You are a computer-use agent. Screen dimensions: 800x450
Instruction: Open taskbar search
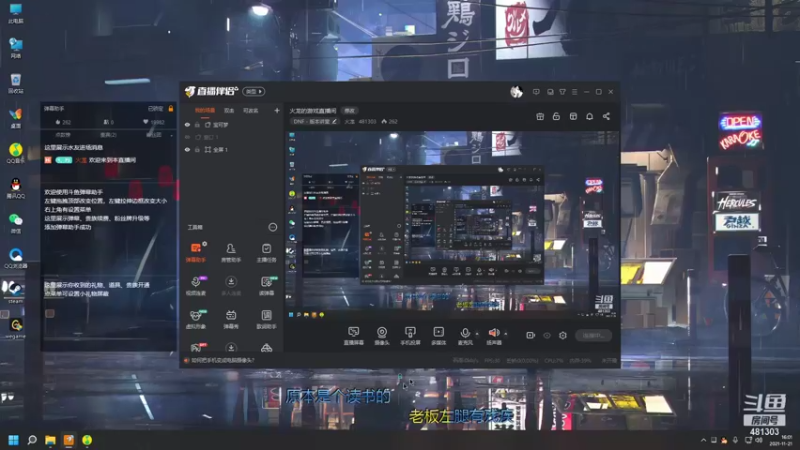click(x=32, y=440)
